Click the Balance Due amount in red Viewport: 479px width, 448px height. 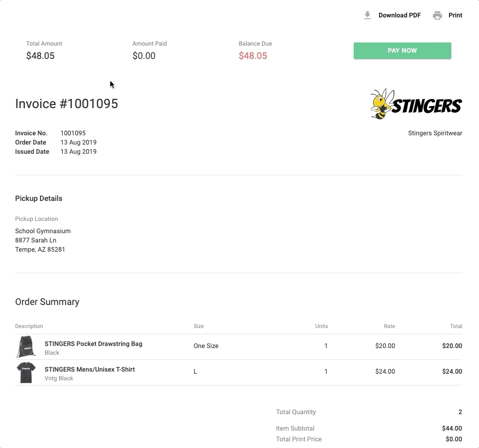(253, 56)
